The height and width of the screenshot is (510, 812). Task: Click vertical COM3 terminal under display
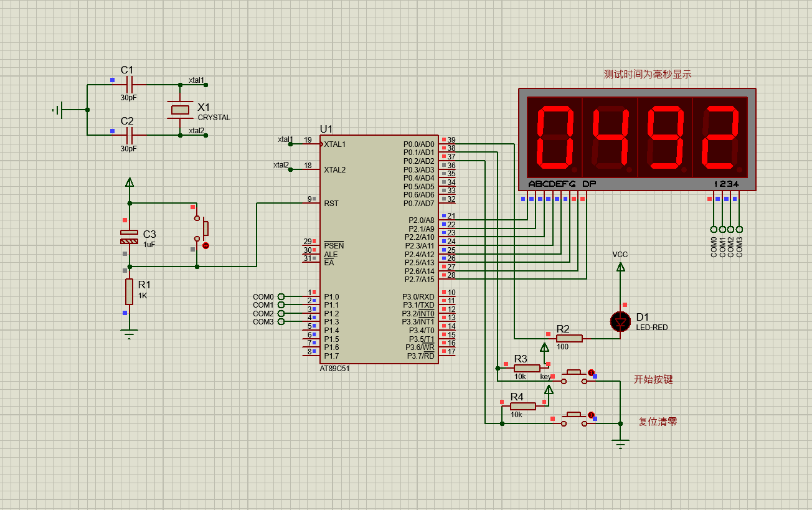[739, 229]
